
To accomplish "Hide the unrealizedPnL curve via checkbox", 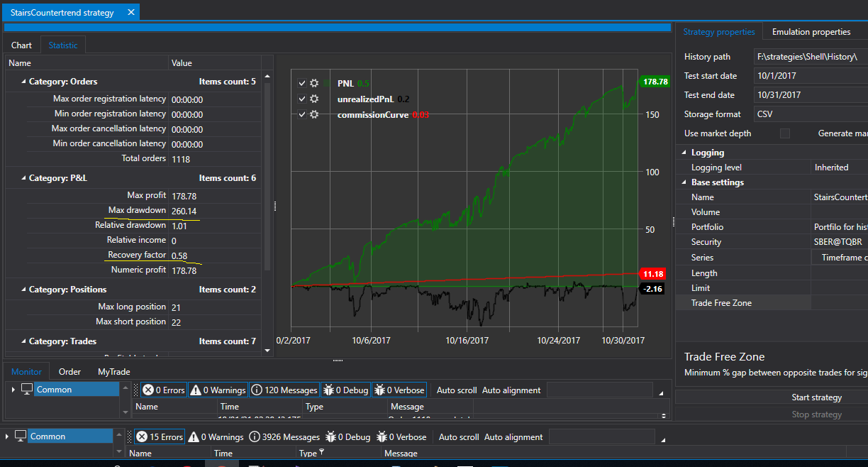I will coord(301,99).
